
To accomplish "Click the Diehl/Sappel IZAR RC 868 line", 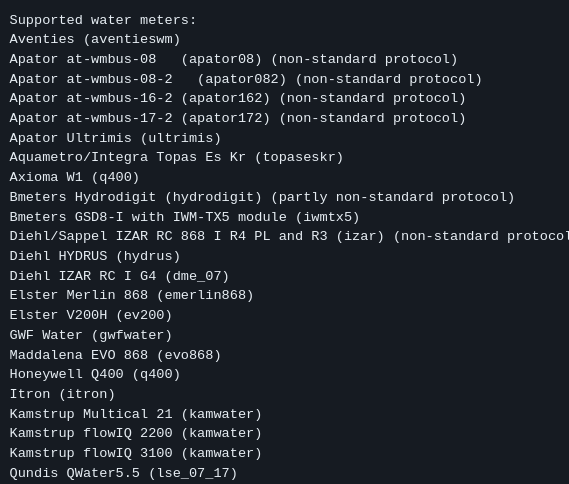I will point(289,236).
